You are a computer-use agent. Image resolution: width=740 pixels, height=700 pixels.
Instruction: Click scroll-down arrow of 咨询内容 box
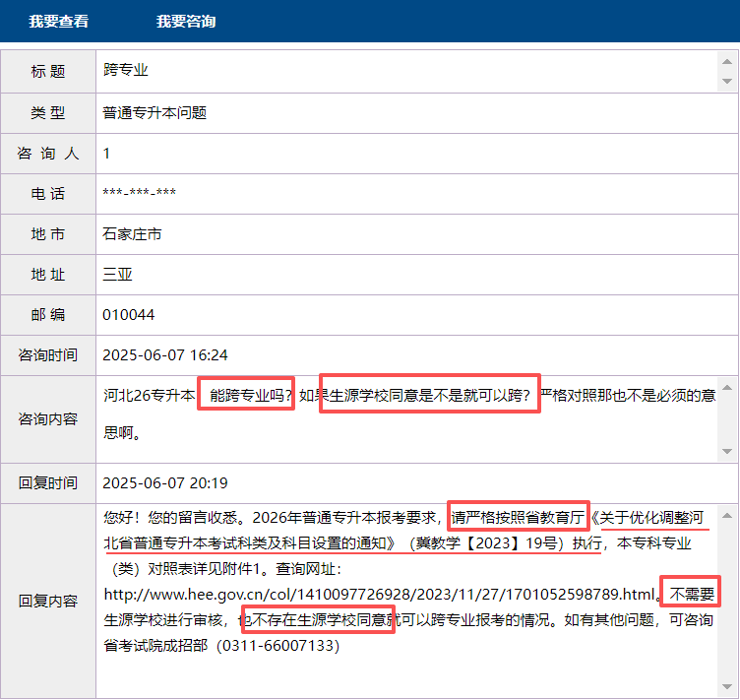[726, 450]
